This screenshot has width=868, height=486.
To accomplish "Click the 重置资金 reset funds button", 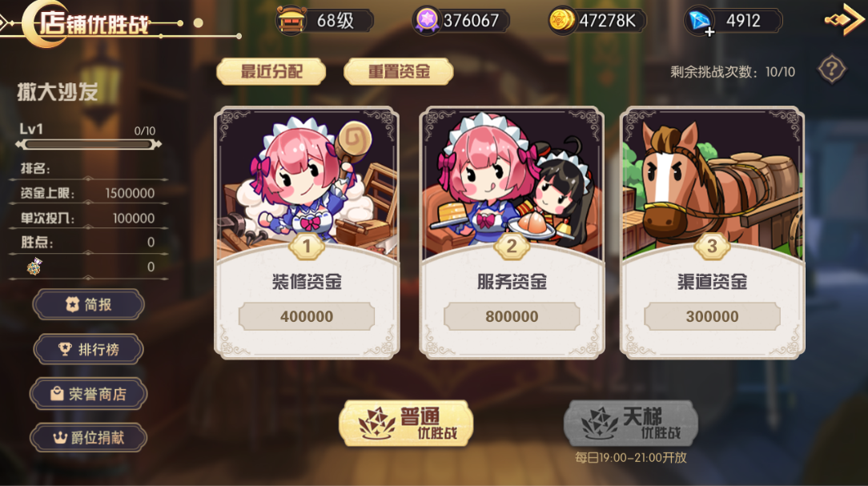I will pyautogui.click(x=399, y=71).
